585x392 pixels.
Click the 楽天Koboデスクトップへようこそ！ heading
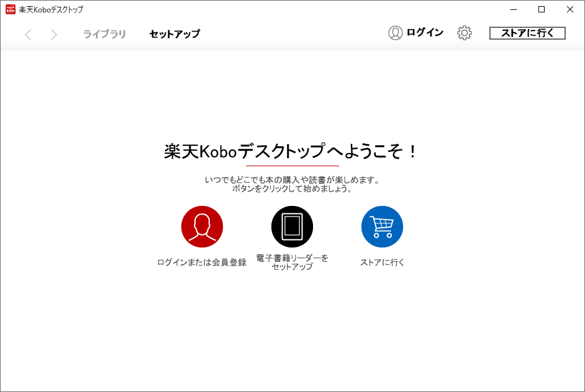click(x=291, y=151)
